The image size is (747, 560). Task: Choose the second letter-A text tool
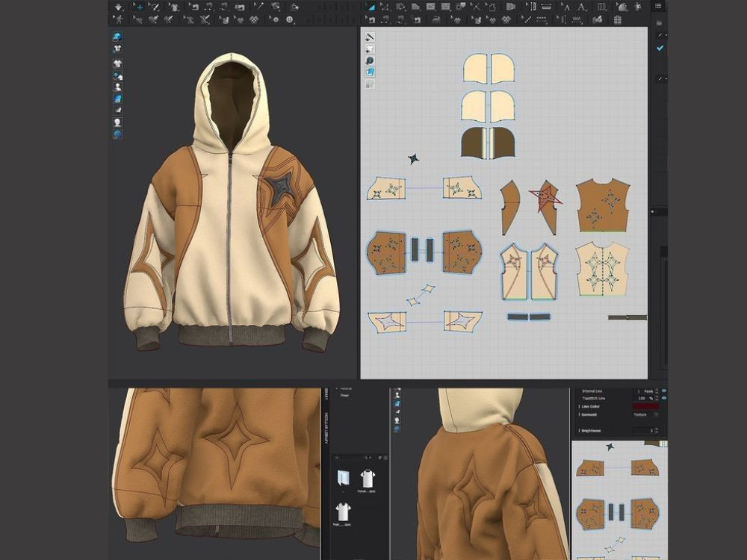tap(582, 7)
